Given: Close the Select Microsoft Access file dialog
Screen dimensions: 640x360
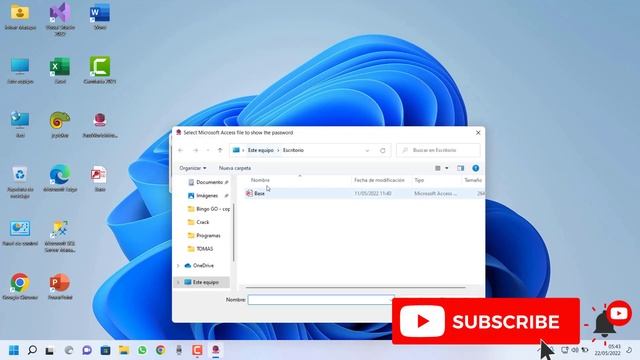Looking at the screenshot, I should coord(478,133).
